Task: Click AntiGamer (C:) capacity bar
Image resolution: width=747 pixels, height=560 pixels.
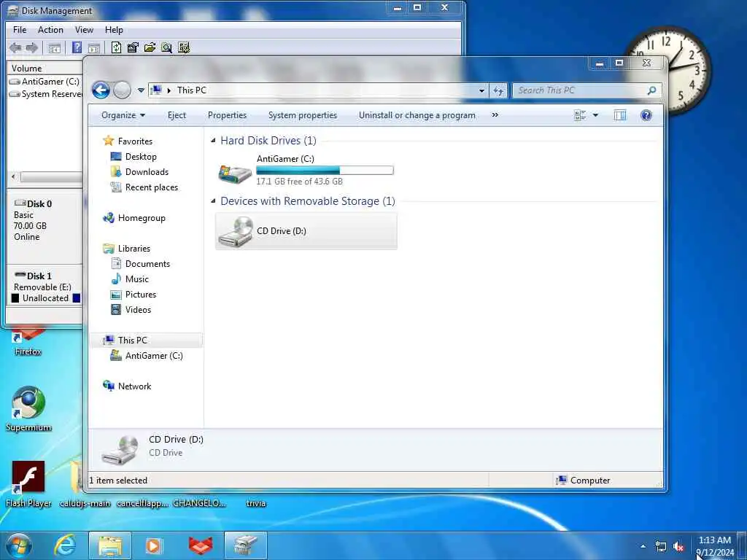Action: coord(325,170)
